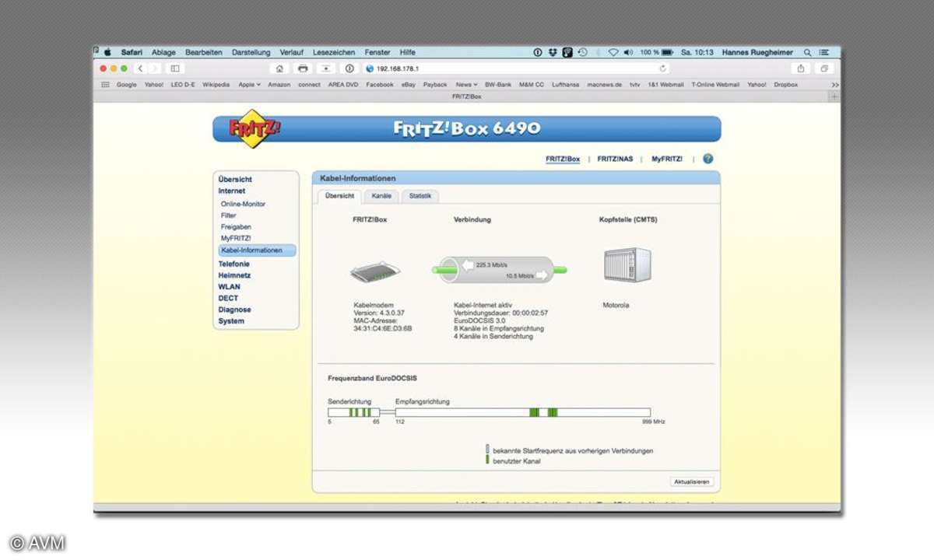Select Kabel-Informationen in sidebar
This screenshot has height=560, width=934.
coord(257,250)
